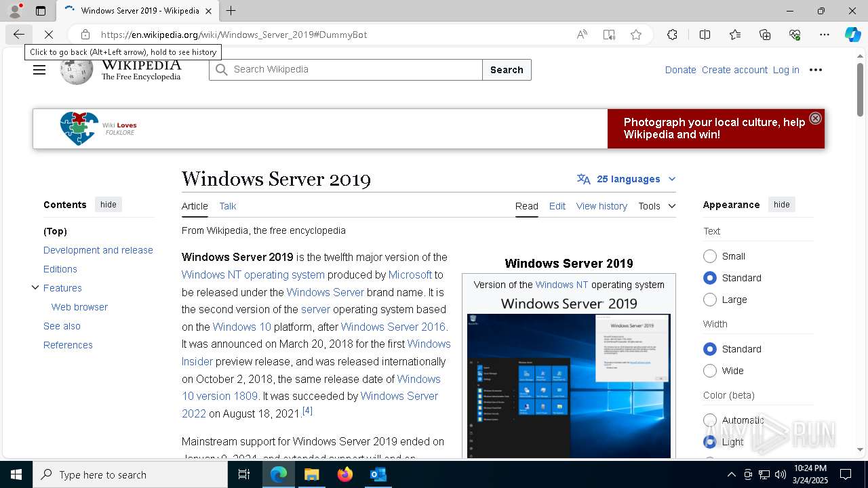
Task: Open Task View on the taskbar
Action: click(244, 474)
